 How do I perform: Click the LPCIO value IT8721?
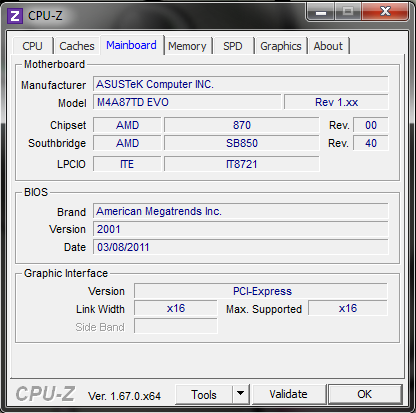[242, 164]
